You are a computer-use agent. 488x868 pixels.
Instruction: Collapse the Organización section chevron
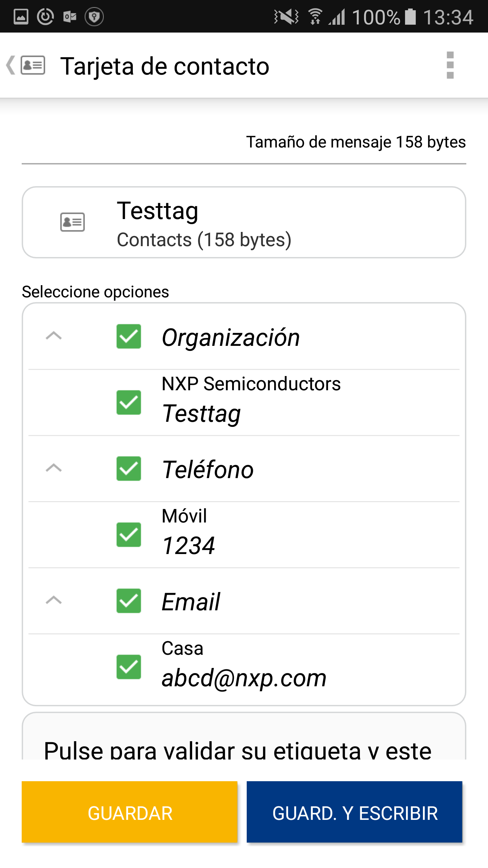click(54, 336)
